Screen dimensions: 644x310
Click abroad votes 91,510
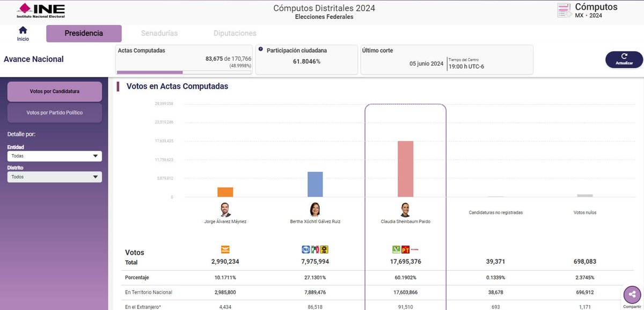tap(405, 307)
